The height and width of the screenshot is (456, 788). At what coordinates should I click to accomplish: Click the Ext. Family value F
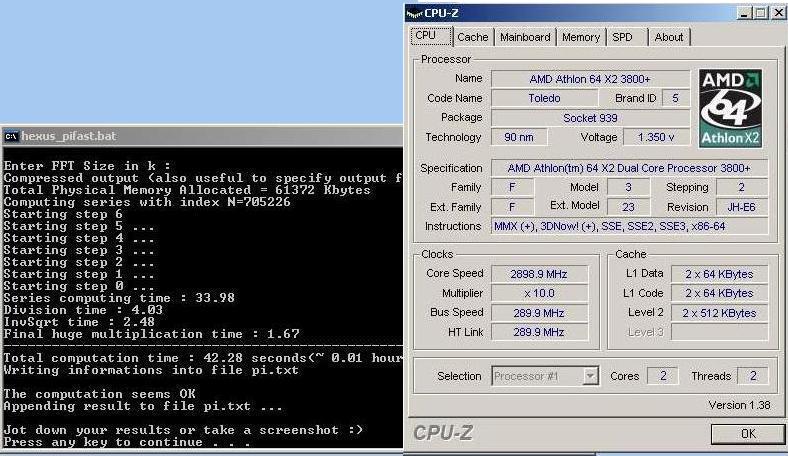512,207
